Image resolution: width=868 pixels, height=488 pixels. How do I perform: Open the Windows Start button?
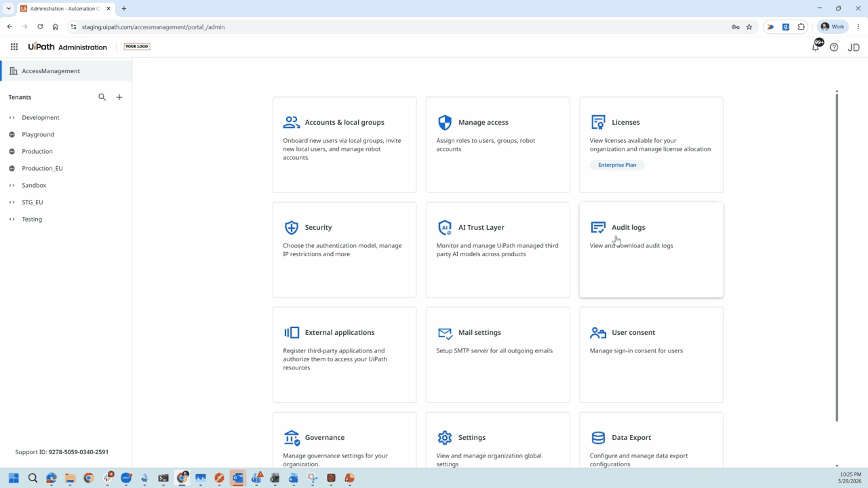click(x=14, y=478)
